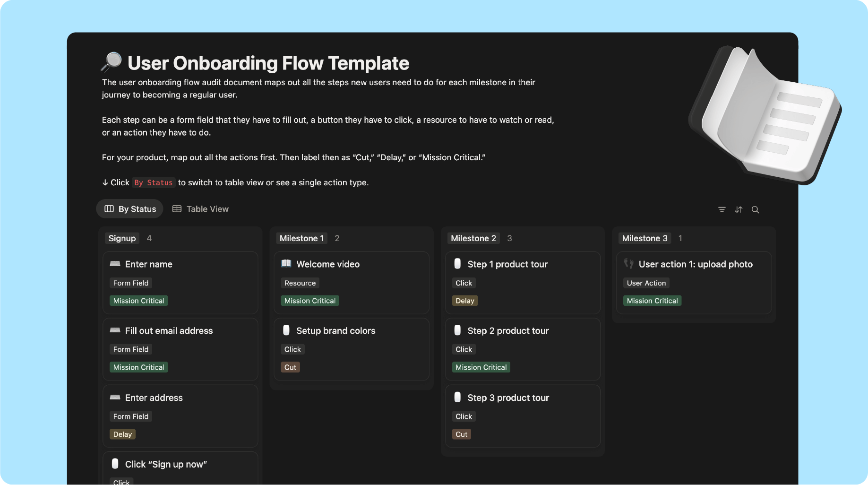Click the Form Field tag on Enter address
This screenshot has width=868, height=485.
click(130, 416)
